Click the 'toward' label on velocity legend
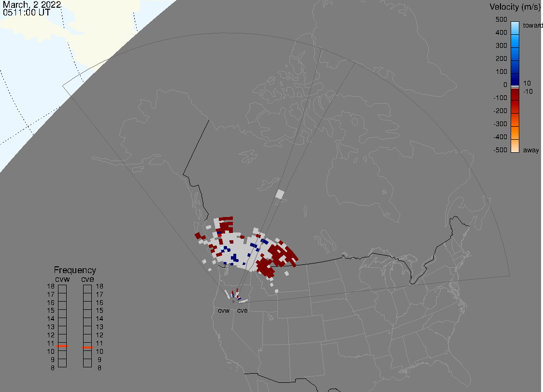The width and height of the screenshot is (543, 392). coord(532,25)
